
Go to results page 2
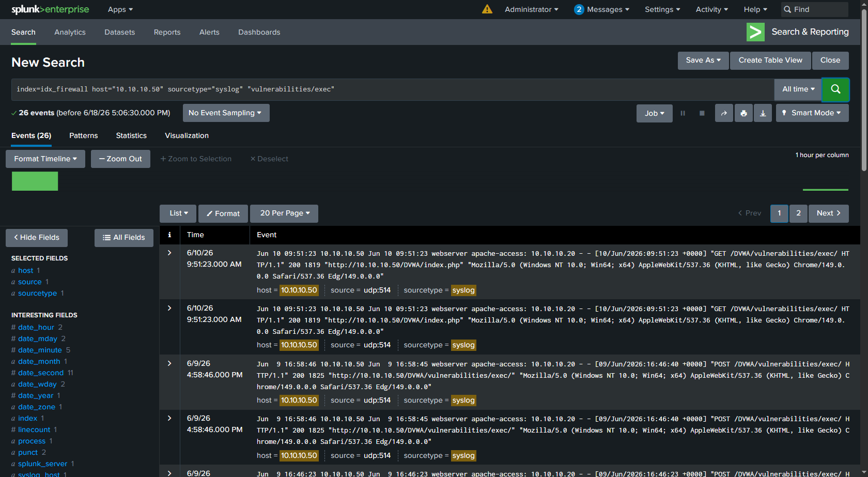pos(798,213)
